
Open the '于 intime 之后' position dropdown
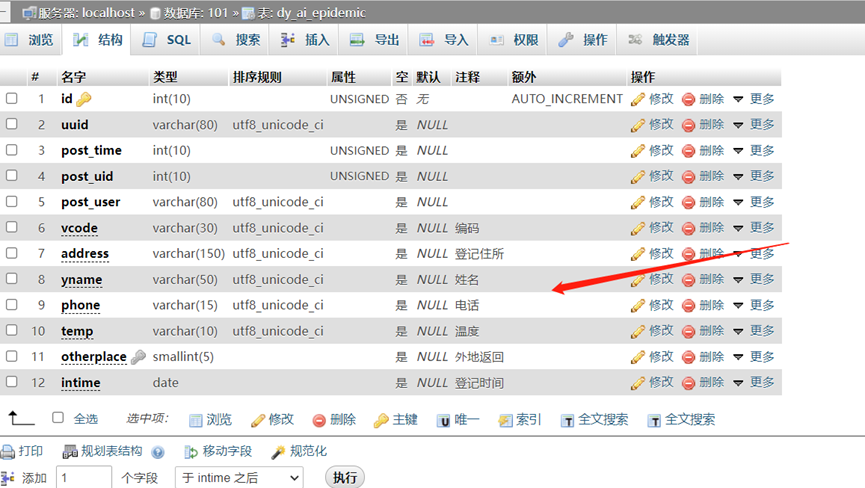tap(239, 478)
